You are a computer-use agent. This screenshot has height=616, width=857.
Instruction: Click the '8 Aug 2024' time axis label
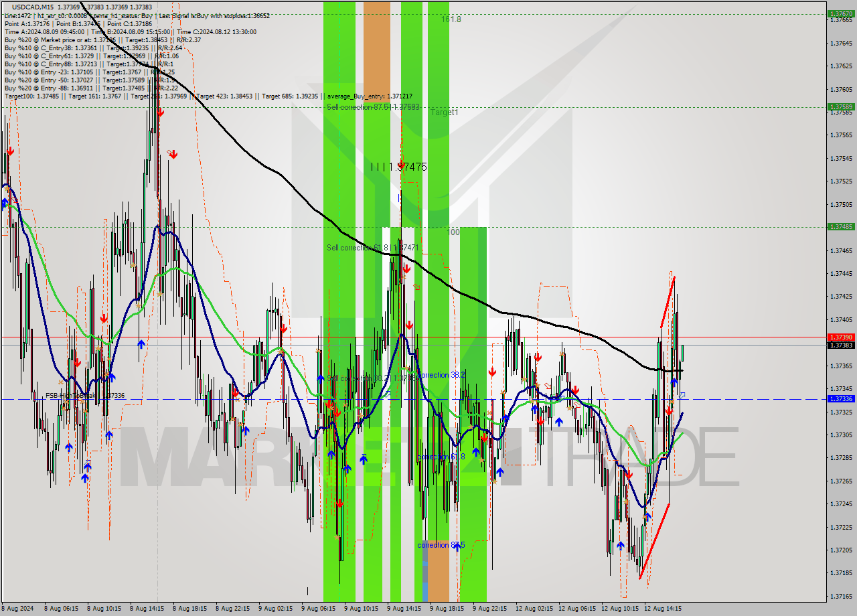18,609
